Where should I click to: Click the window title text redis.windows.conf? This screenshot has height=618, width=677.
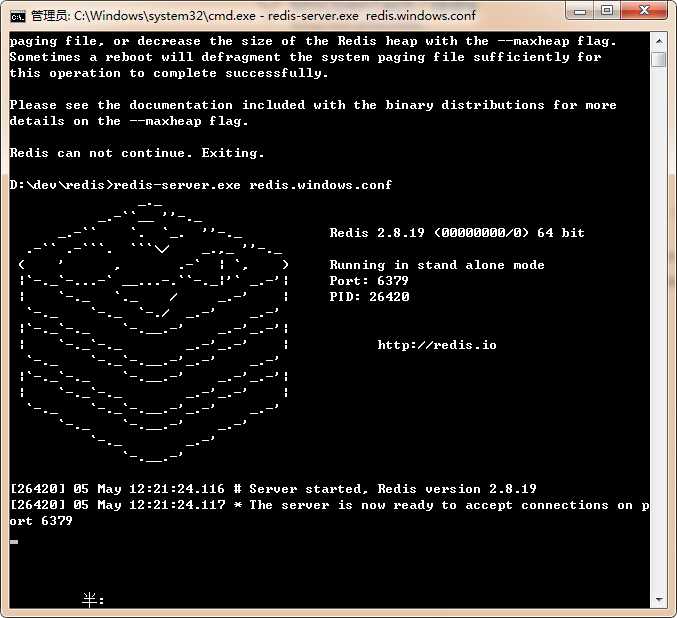pos(421,16)
